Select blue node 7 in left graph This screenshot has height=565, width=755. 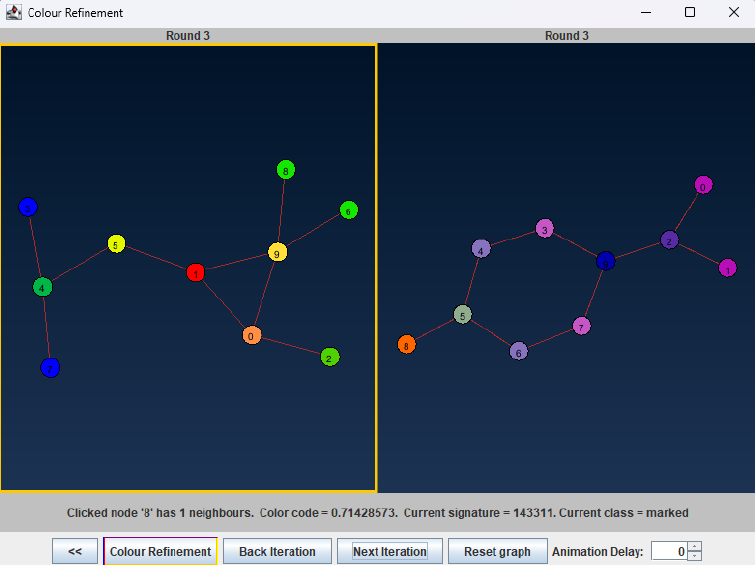[50, 368]
